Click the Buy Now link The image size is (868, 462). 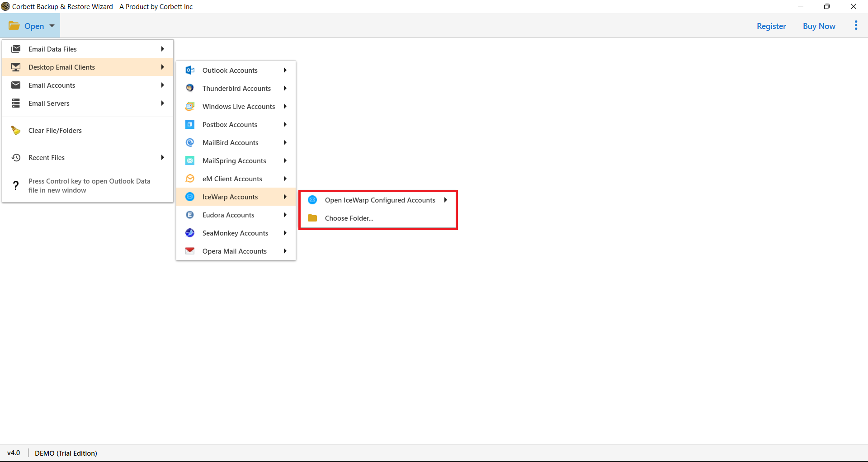tap(819, 26)
